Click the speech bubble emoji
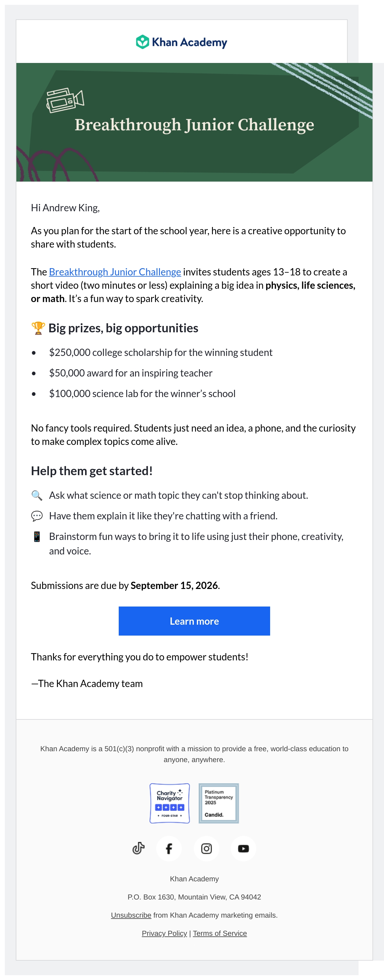The width and height of the screenshot is (384, 980). (x=37, y=516)
